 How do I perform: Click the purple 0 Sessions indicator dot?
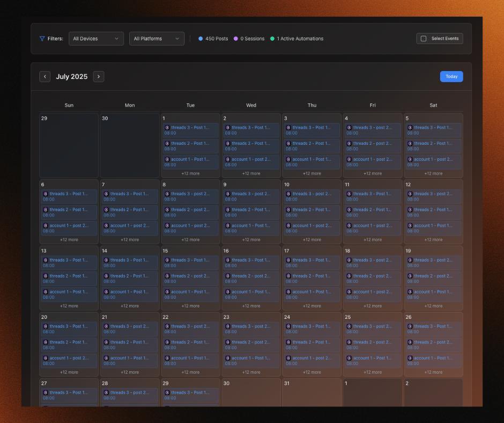coord(235,39)
